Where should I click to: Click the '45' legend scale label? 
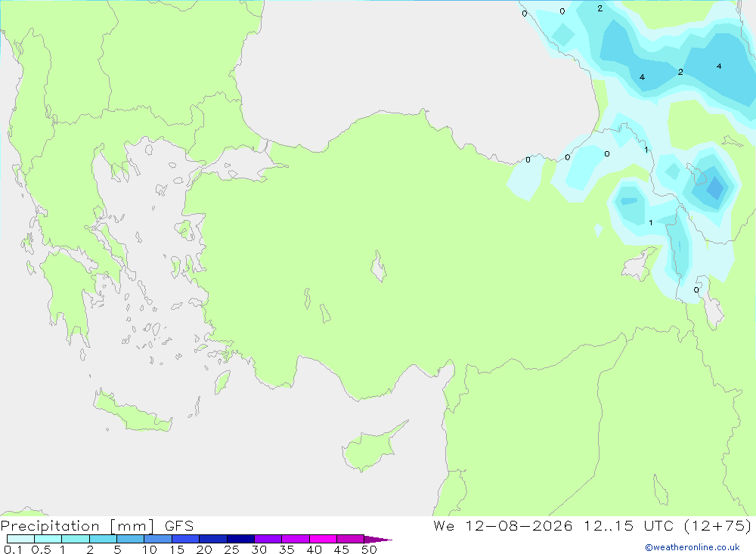(342, 549)
